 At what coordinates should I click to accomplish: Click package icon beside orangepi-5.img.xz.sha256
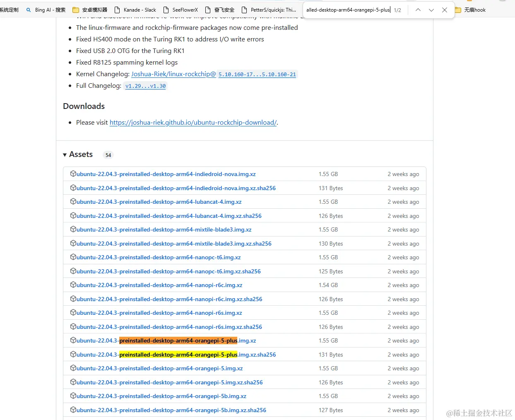click(73, 382)
